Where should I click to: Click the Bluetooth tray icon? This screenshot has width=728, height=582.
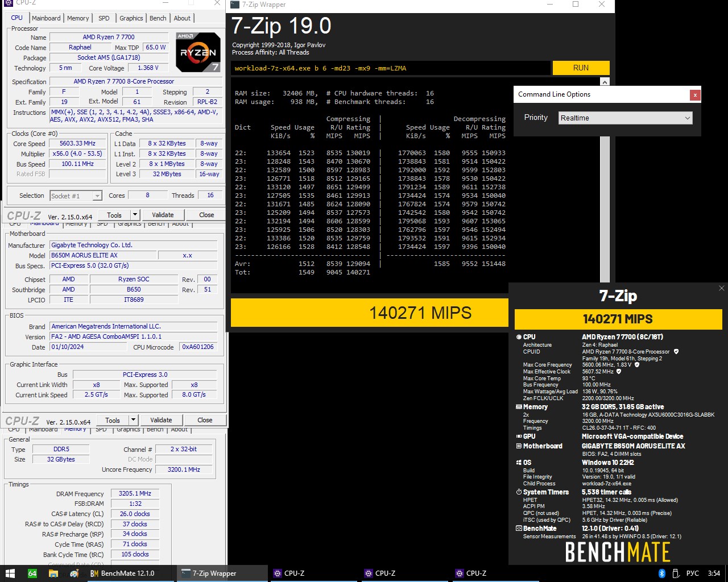(x=662, y=573)
